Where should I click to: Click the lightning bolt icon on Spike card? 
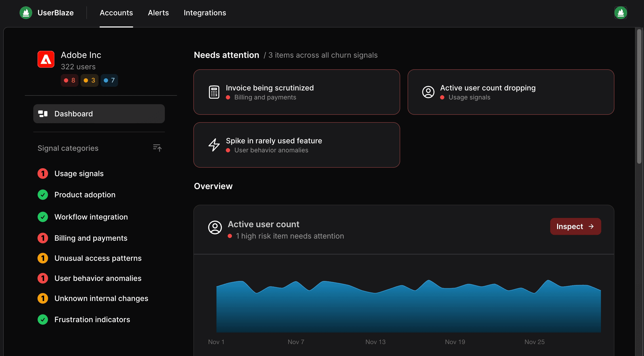pyautogui.click(x=214, y=145)
